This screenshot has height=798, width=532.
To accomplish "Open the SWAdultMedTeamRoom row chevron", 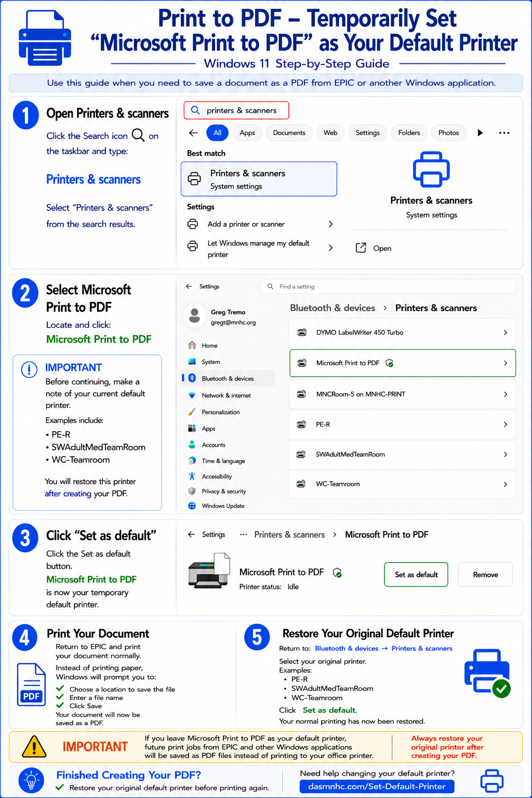I will tap(506, 455).
